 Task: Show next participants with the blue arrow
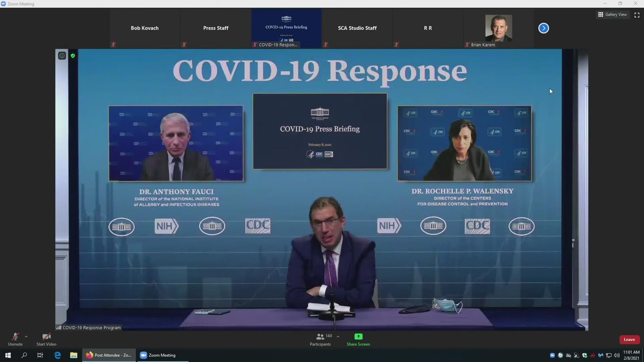click(543, 28)
